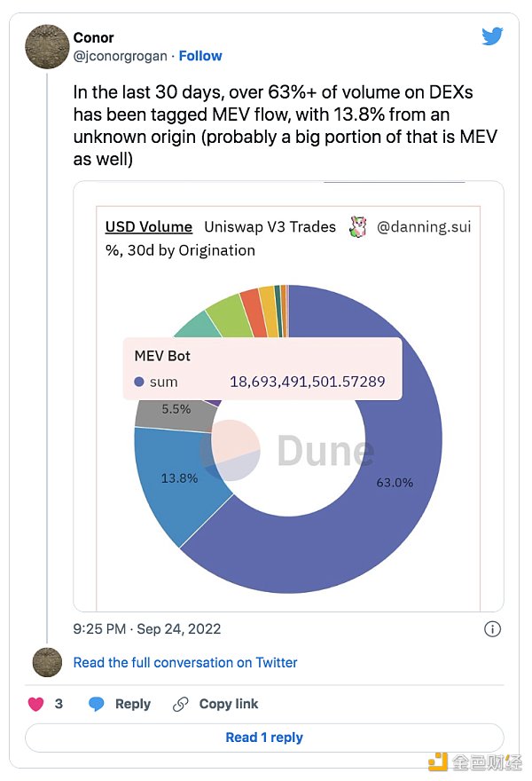Screen dimensions: 532x781
Task: Click Conor's profile avatar at top
Action: pyautogui.click(x=47, y=47)
